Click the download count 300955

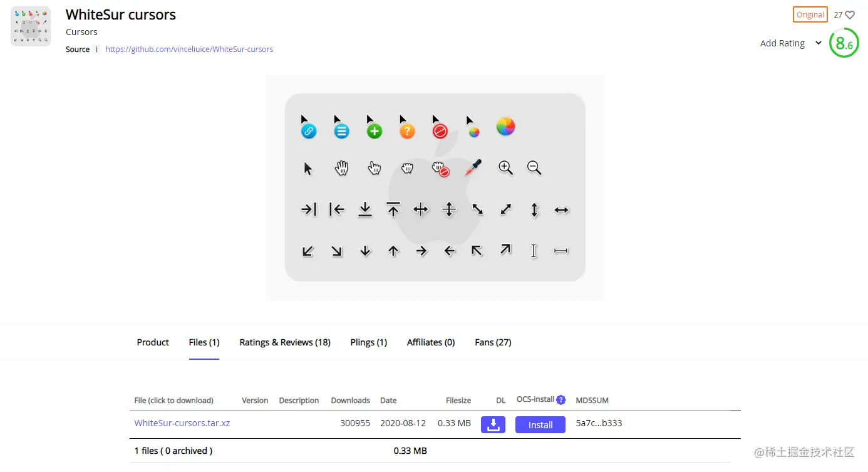coord(355,423)
